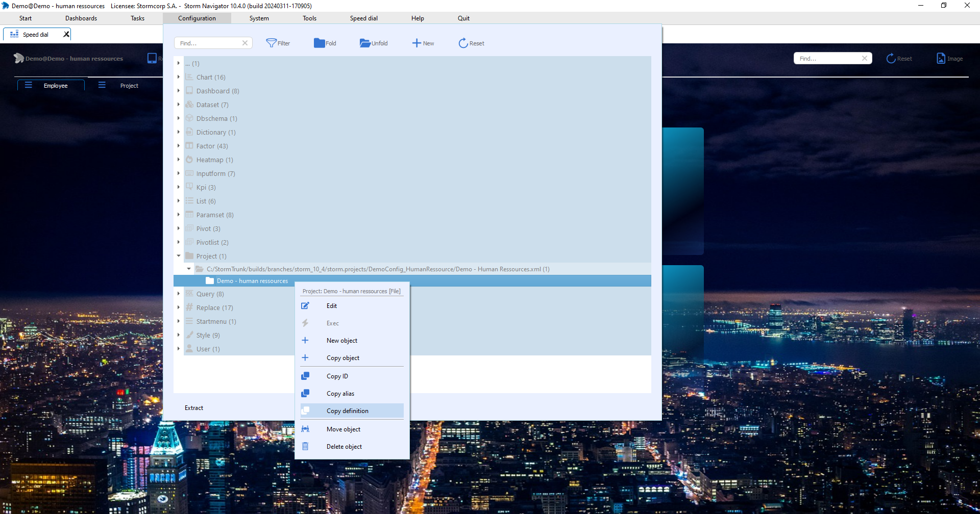Image resolution: width=980 pixels, height=514 pixels.
Task: Click the Chart type icon in tree
Action: [x=189, y=77]
